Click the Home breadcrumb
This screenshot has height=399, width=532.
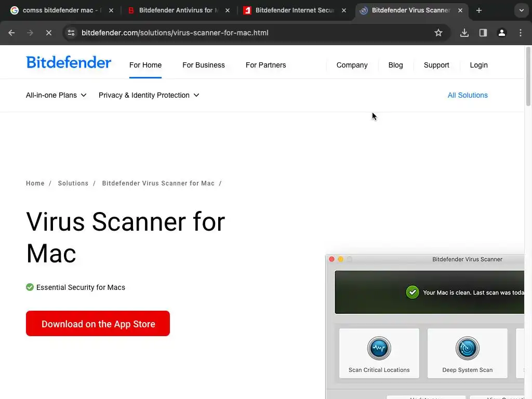pos(35,183)
